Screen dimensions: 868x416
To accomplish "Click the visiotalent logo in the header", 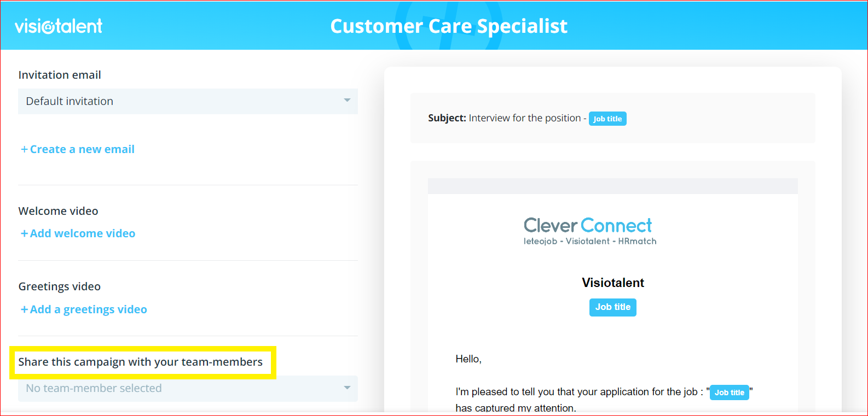I will [x=59, y=26].
